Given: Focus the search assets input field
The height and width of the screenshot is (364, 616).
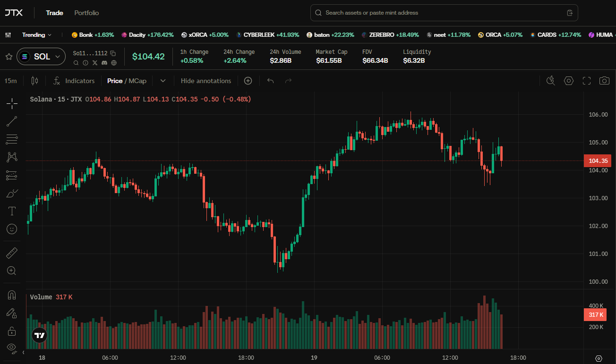Looking at the screenshot, I should tap(444, 13).
